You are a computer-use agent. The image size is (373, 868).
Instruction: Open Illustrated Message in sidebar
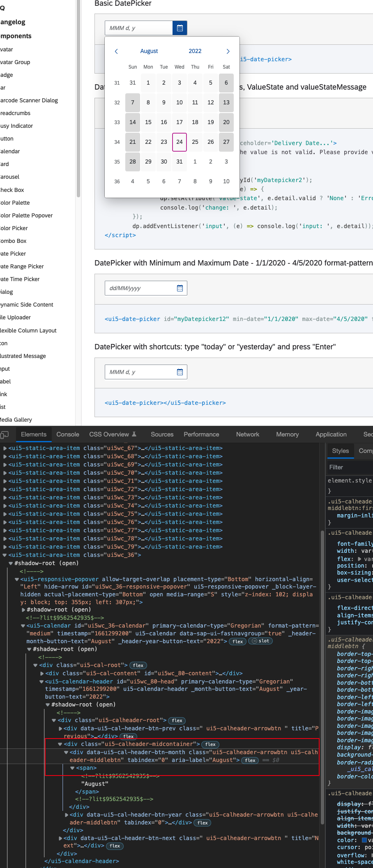(x=23, y=356)
